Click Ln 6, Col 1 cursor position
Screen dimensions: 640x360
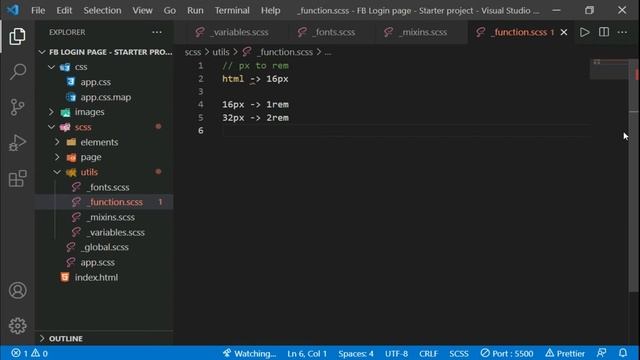[x=307, y=353]
